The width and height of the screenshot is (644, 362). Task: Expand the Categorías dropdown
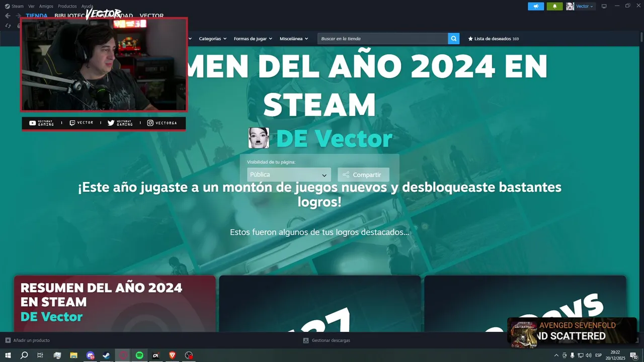[212, 39]
